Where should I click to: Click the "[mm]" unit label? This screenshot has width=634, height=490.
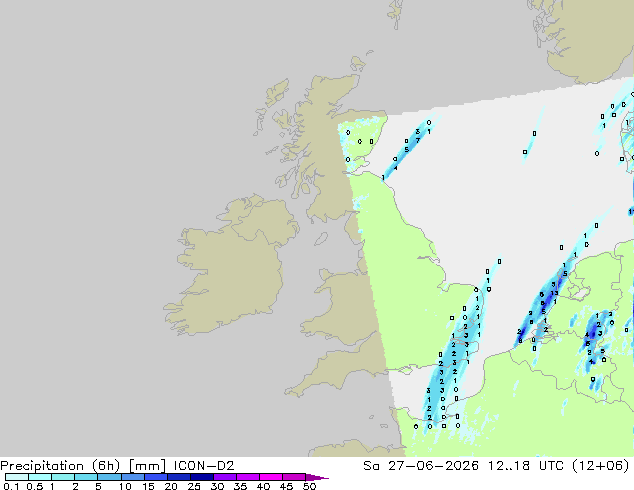pos(147,466)
